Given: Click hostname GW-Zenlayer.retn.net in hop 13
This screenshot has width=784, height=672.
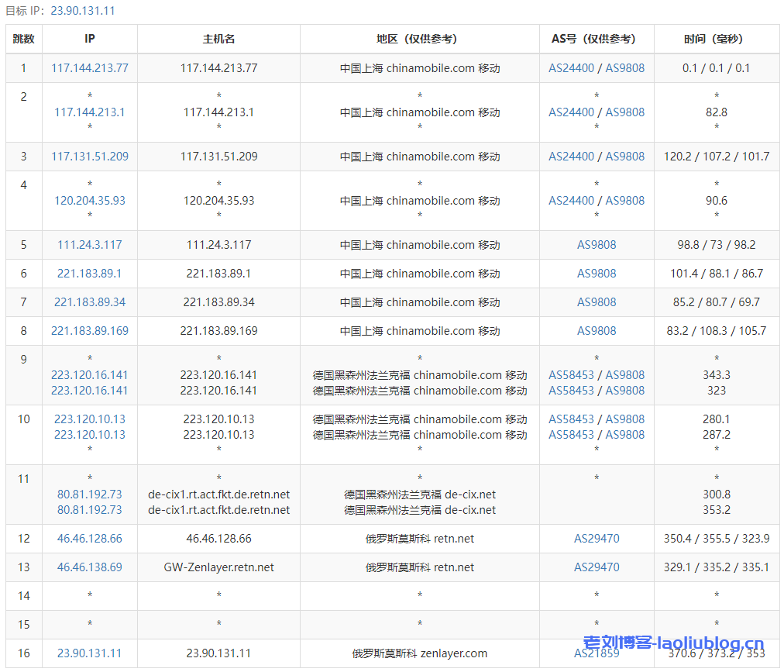Looking at the screenshot, I should tap(218, 567).
